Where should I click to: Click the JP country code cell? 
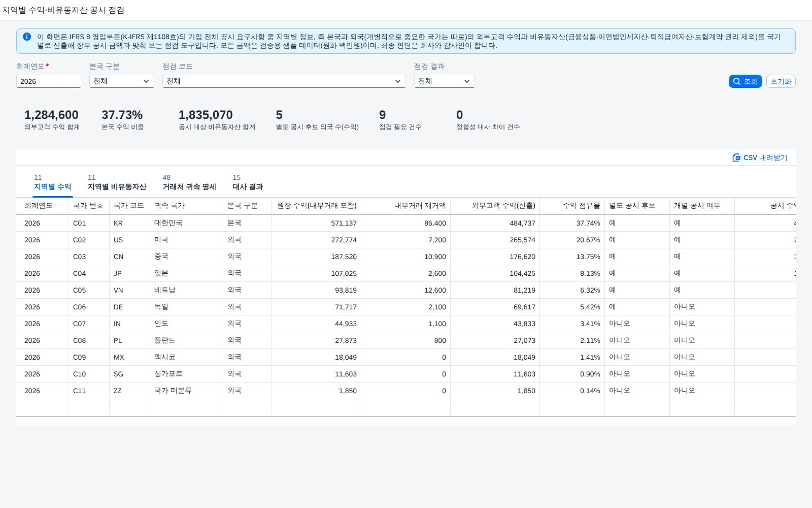130,273
